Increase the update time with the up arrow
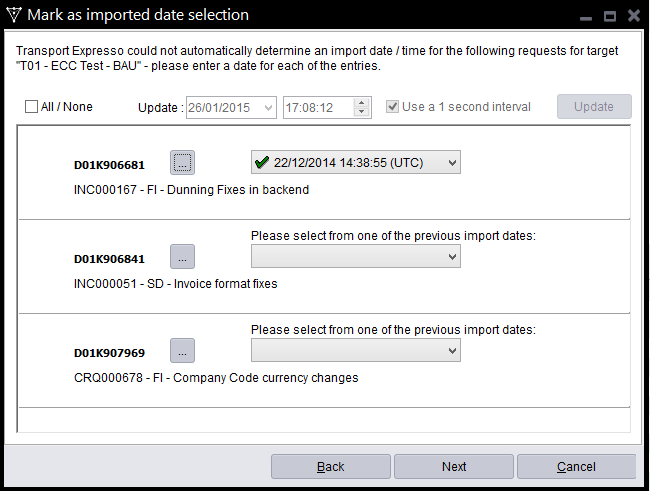The height and width of the screenshot is (491, 650). click(363, 102)
